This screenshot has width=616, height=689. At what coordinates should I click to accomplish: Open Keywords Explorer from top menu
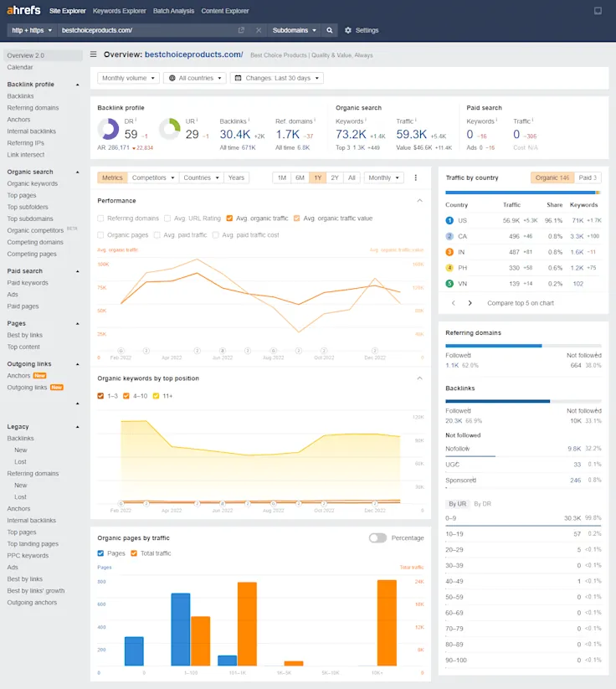coord(119,11)
